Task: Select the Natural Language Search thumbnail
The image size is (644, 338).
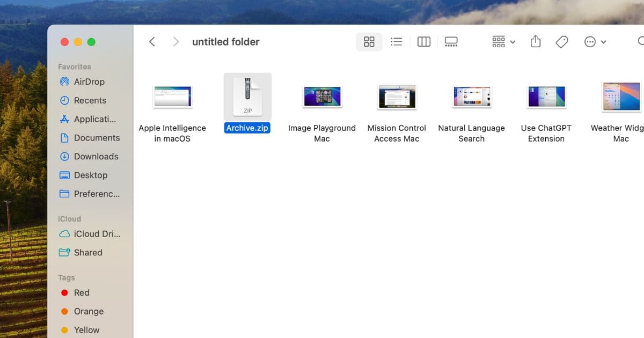Action: click(472, 97)
